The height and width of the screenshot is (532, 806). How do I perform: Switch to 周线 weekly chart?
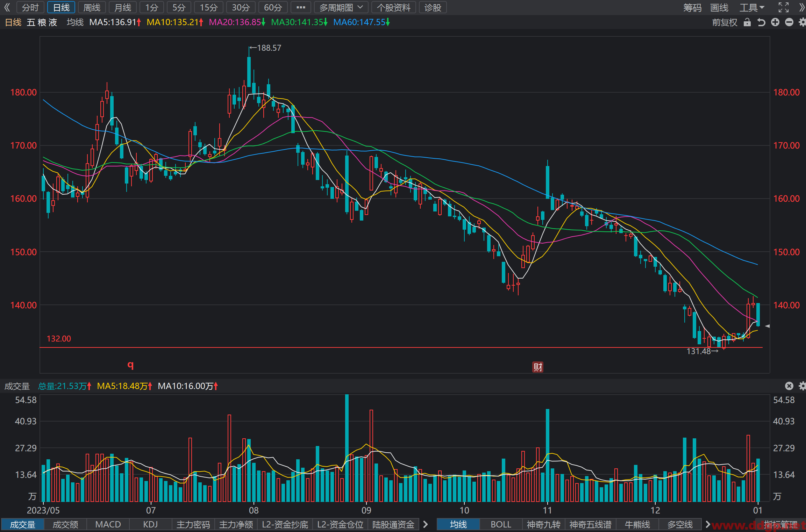[92, 7]
